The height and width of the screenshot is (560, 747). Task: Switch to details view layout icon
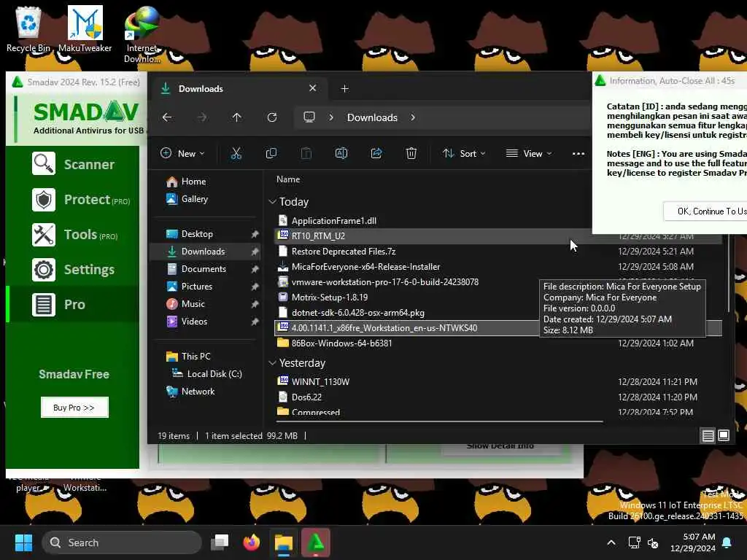tap(708, 436)
